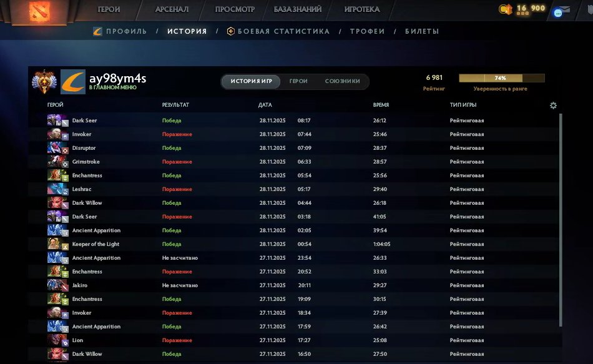Switch to the ТРОФЕИ tab
593x364 pixels.
(x=368, y=31)
